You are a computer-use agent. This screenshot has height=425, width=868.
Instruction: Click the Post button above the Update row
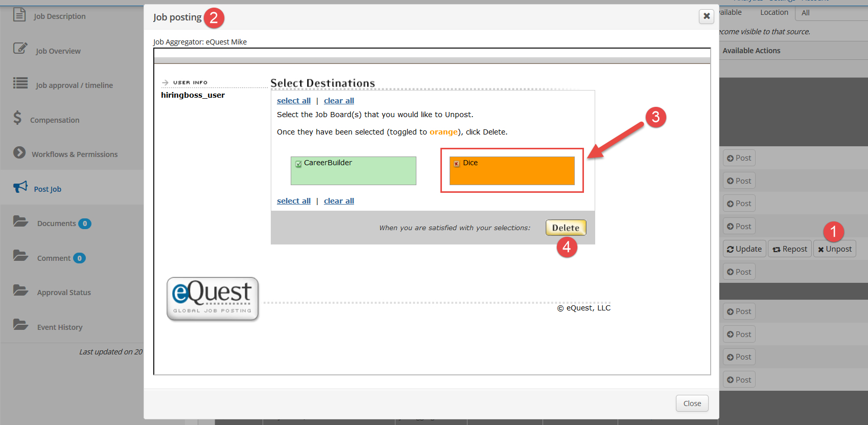click(739, 227)
